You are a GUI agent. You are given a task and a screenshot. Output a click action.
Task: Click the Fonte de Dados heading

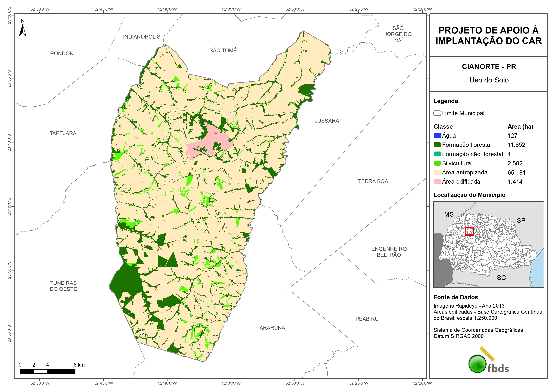[456, 297]
